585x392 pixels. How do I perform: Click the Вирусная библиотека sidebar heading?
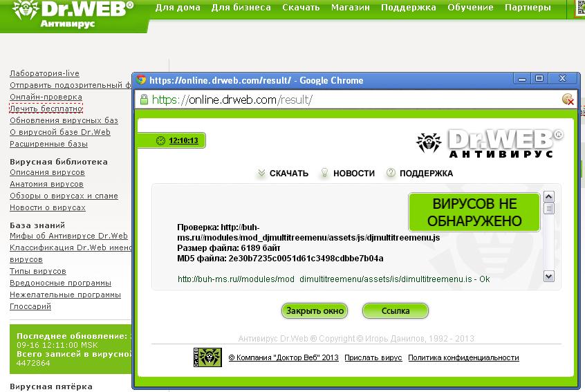pos(59,162)
